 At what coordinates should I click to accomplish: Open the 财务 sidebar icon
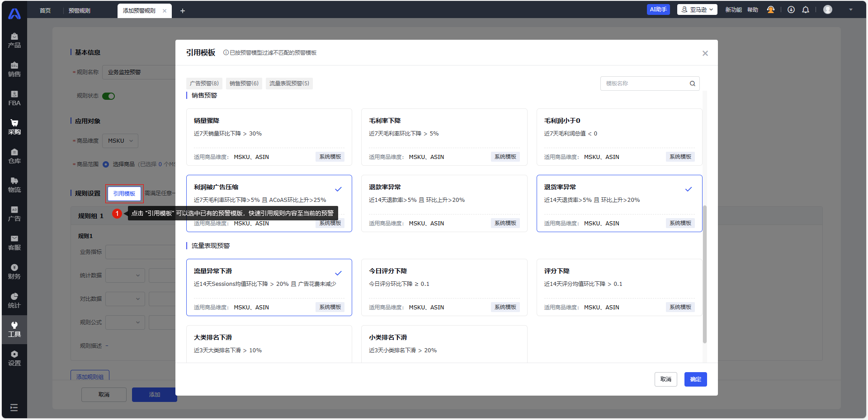[14, 271]
